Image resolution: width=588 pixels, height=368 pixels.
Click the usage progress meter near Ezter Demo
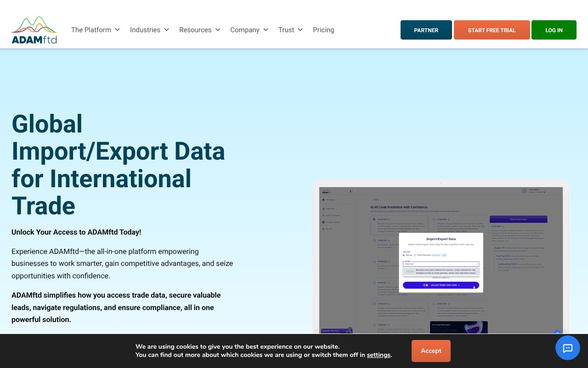(x=537, y=192)
